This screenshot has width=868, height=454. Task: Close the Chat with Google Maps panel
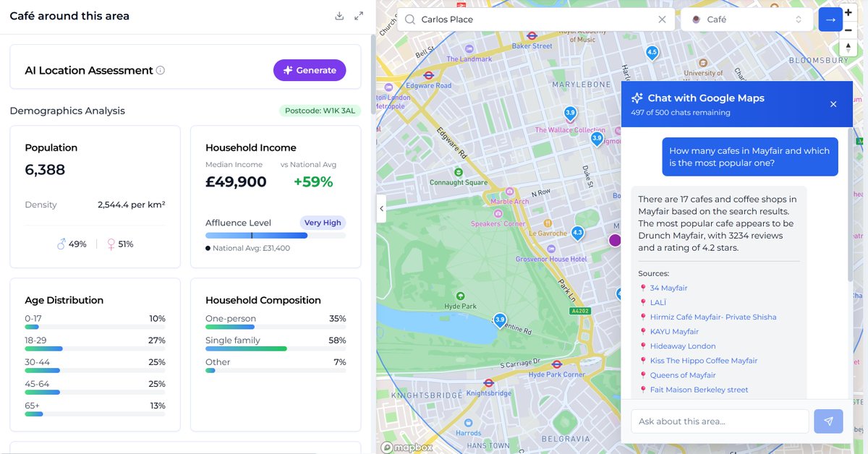pos(833,104)
